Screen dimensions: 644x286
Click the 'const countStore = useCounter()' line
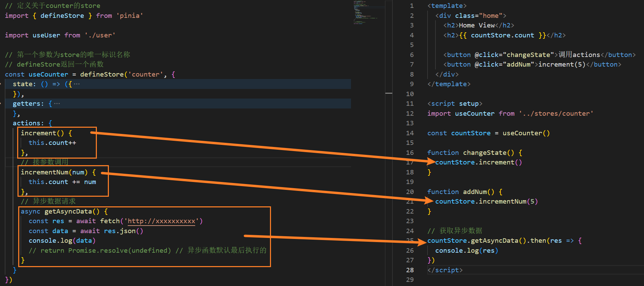488,133
